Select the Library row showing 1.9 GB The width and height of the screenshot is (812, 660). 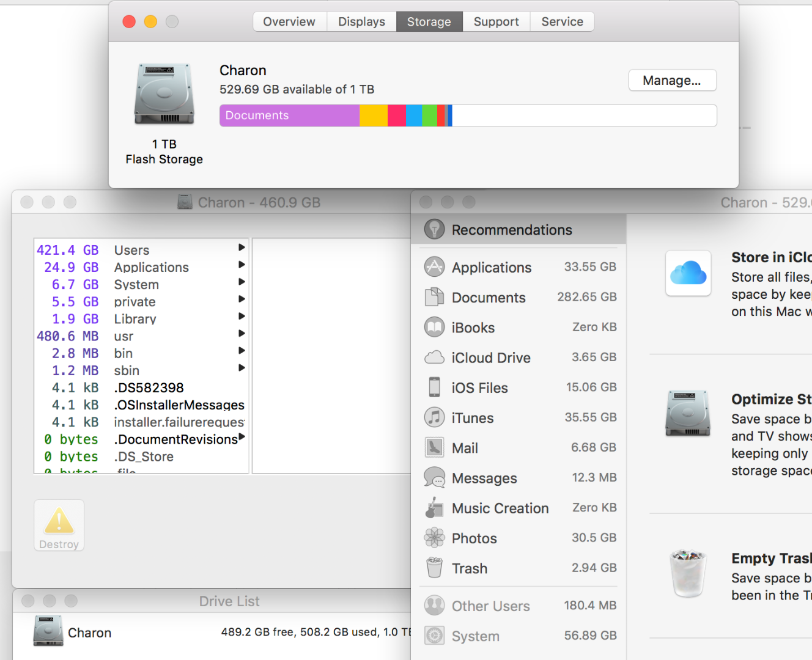coord(141,318)
